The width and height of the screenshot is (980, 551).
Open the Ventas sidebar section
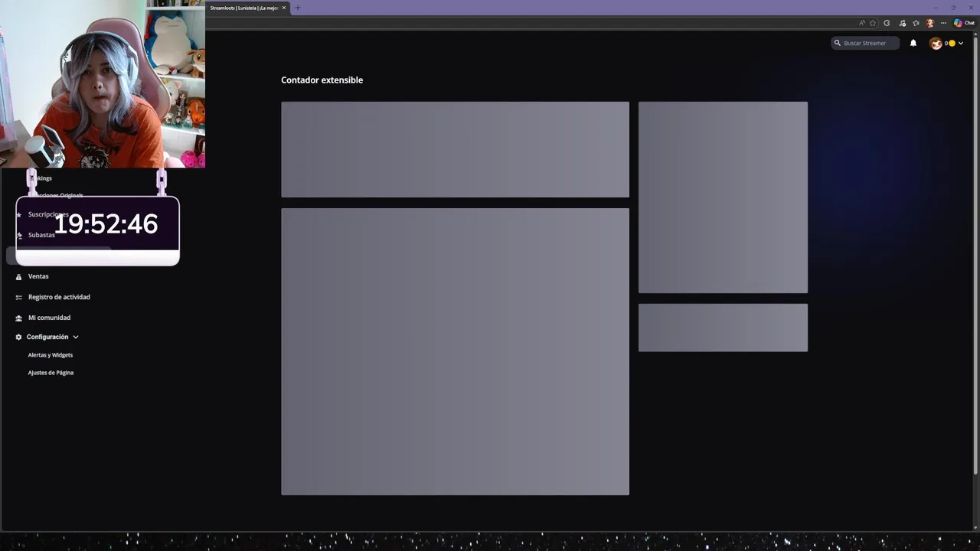pos(38,276)
